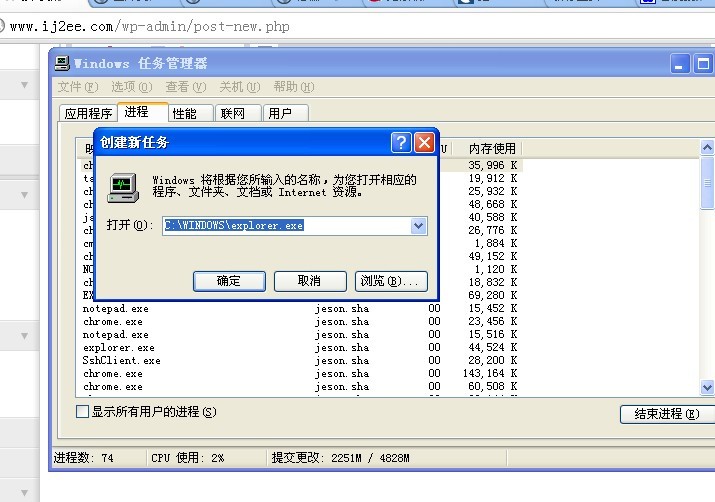Click the CPU 使用: 2% status entry
The width and height of the screenshot is (715, 502).
pyautogui.click(x=187, y=458)
